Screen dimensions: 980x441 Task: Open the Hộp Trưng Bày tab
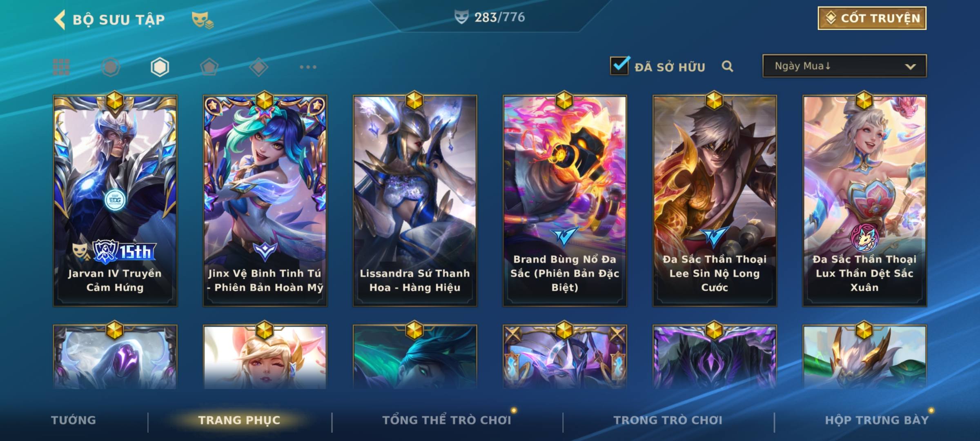pos(877,420)
